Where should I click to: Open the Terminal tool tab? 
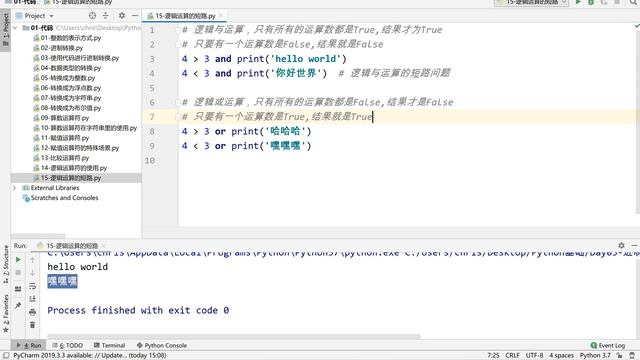(x=109, y=345)
